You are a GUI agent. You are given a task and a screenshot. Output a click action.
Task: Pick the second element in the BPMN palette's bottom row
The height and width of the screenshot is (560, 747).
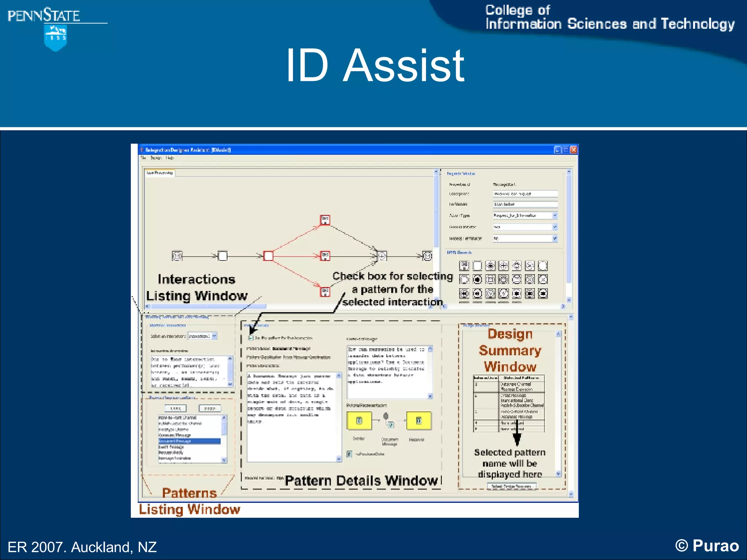[477, 293]
